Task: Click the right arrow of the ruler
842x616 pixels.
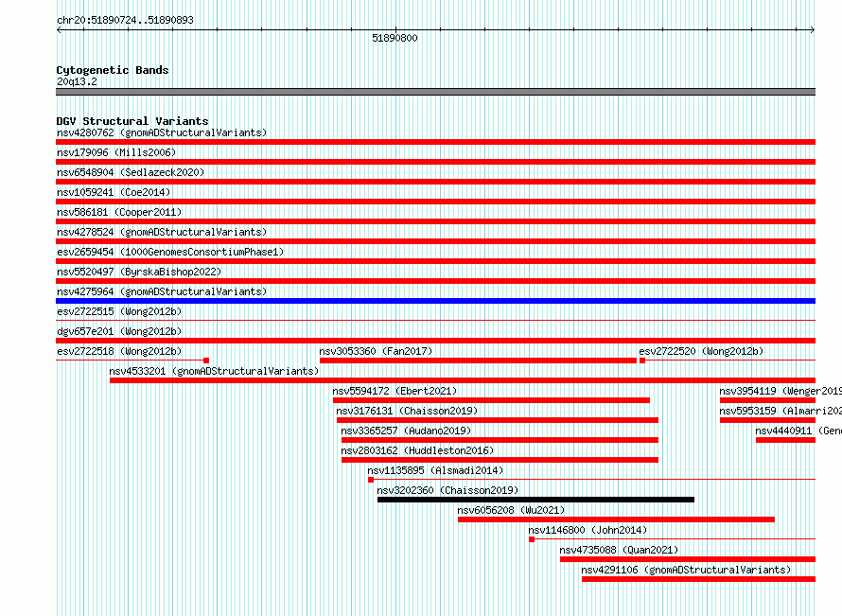Action: click(x=813, y=30)
